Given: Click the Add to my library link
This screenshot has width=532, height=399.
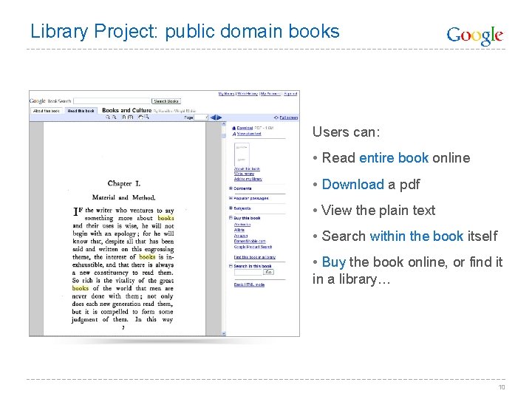Looking at the screenshot, I should coord(248,179).
